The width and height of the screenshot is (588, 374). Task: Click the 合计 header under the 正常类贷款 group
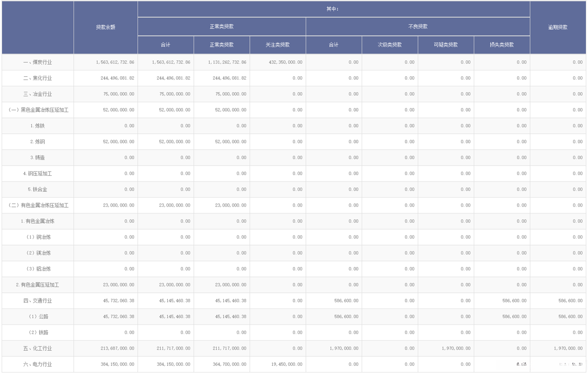click(x=166, y=45)
